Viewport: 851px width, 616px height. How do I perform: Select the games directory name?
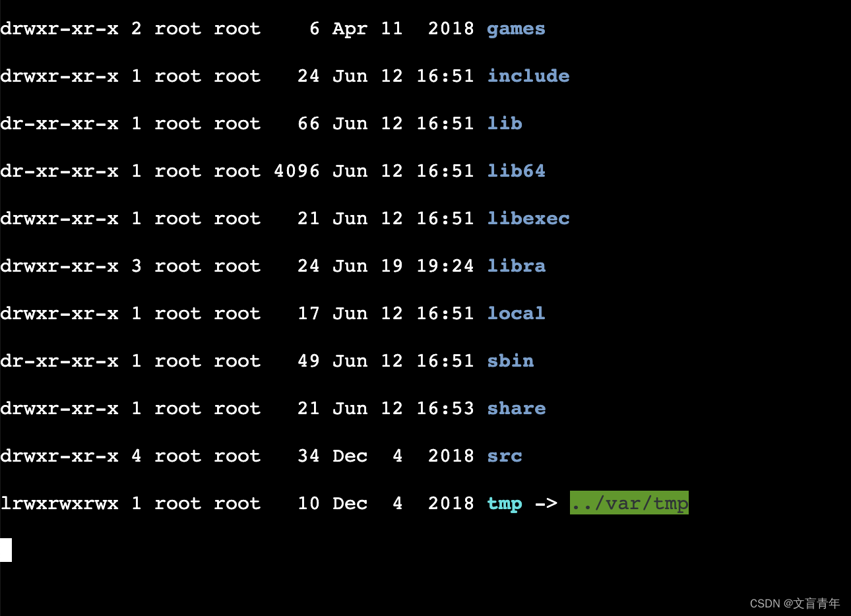coord(516,29)
